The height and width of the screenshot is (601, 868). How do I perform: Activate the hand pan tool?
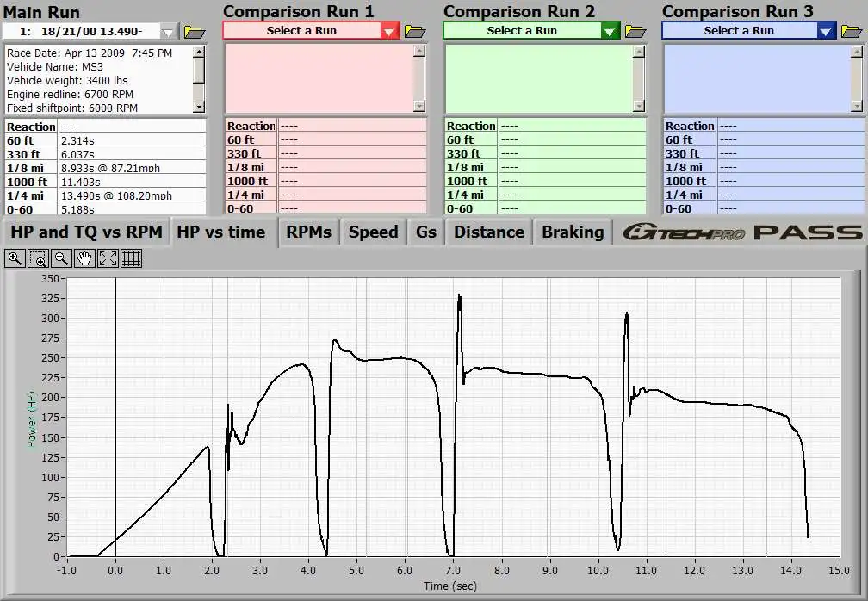point(84,258)
